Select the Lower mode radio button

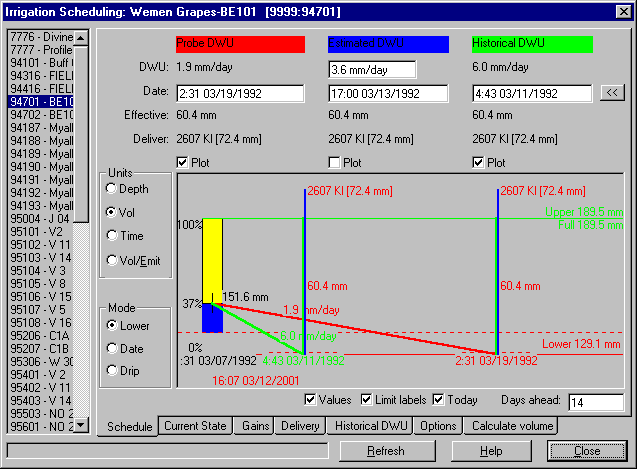pos(111,325)
